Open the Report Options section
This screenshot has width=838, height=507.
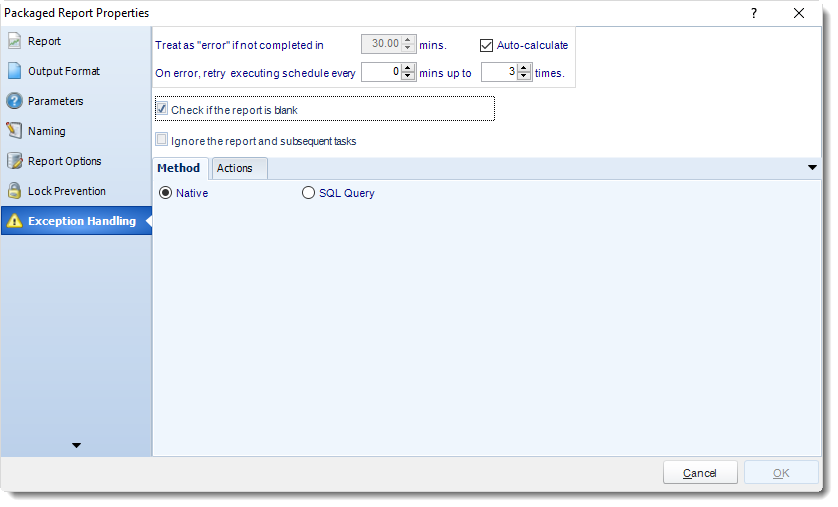(x=76, y=161)
